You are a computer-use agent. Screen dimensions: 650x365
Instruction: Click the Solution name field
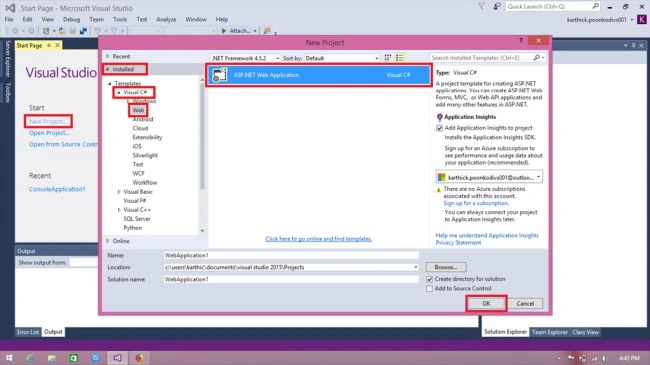click(x=291, y=280)
